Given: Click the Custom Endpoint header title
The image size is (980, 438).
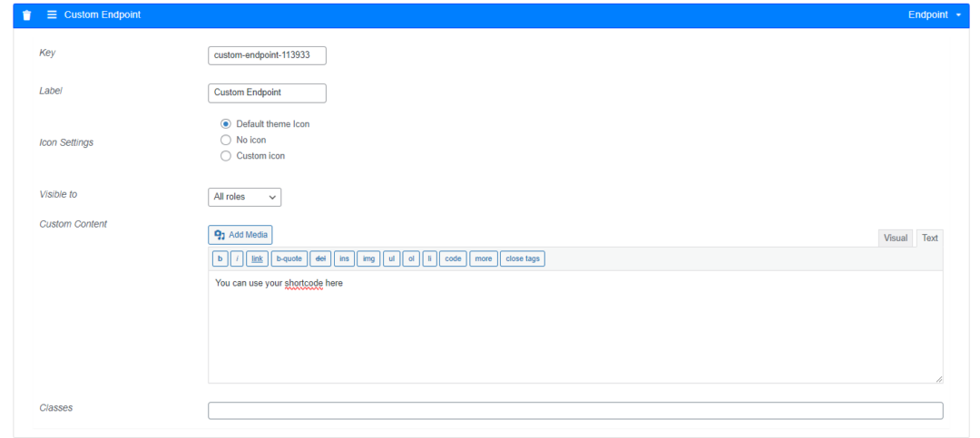Looking at the screenshot, I should click(103, 15).
